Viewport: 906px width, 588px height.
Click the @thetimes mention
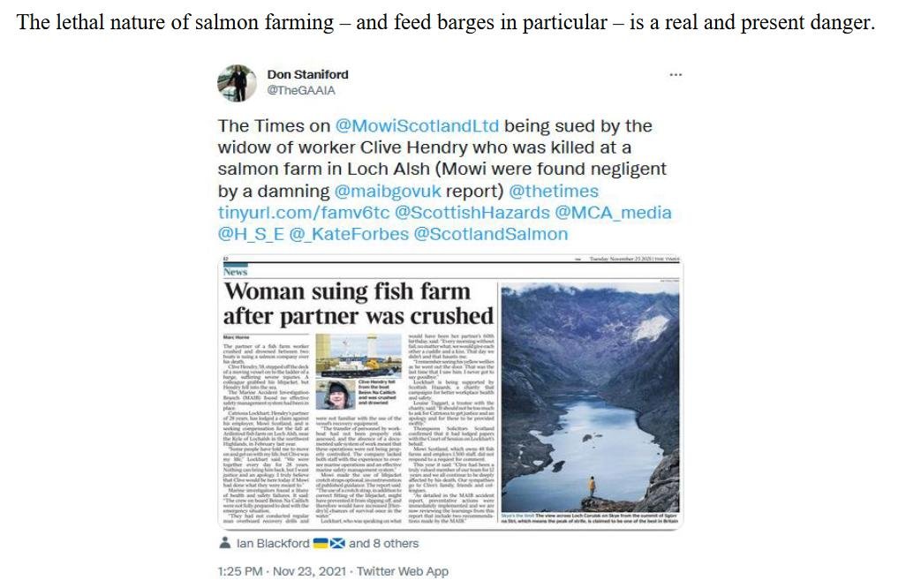tap(554, 191)
